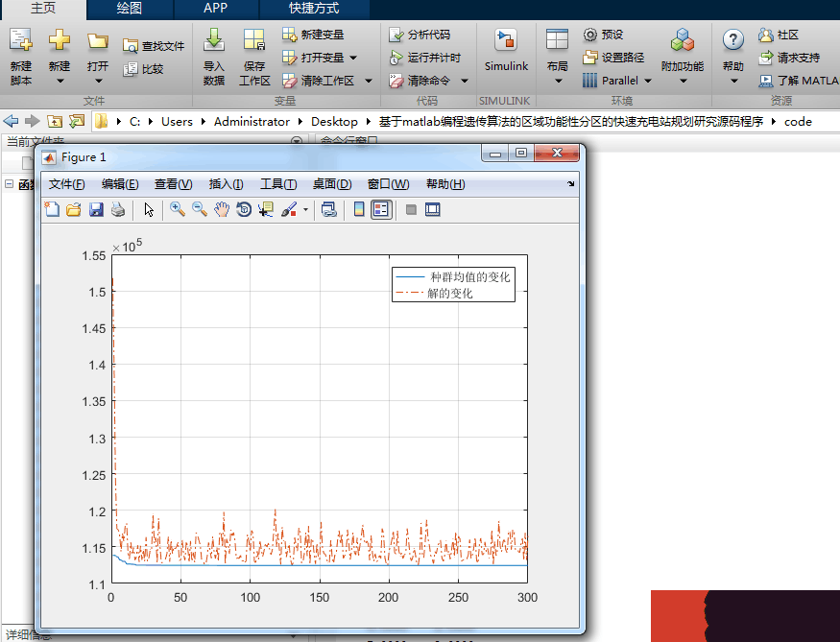The width and height of the screenshot is (840, 642).
Task: Click Open File icon in figure toolbar
Action: point(74,209)
